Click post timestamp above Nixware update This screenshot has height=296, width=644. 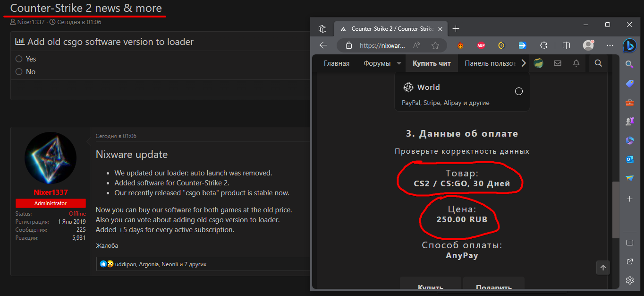tap(116, 136)
